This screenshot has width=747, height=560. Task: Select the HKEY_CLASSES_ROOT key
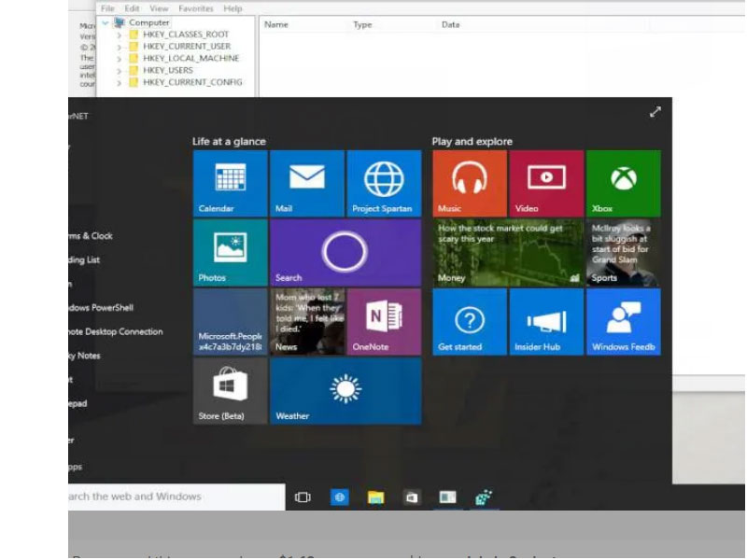(x=186, y=35)
